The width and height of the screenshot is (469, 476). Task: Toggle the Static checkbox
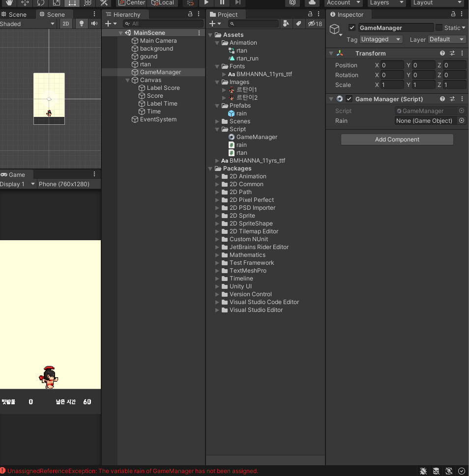click(x=439, y=28)
